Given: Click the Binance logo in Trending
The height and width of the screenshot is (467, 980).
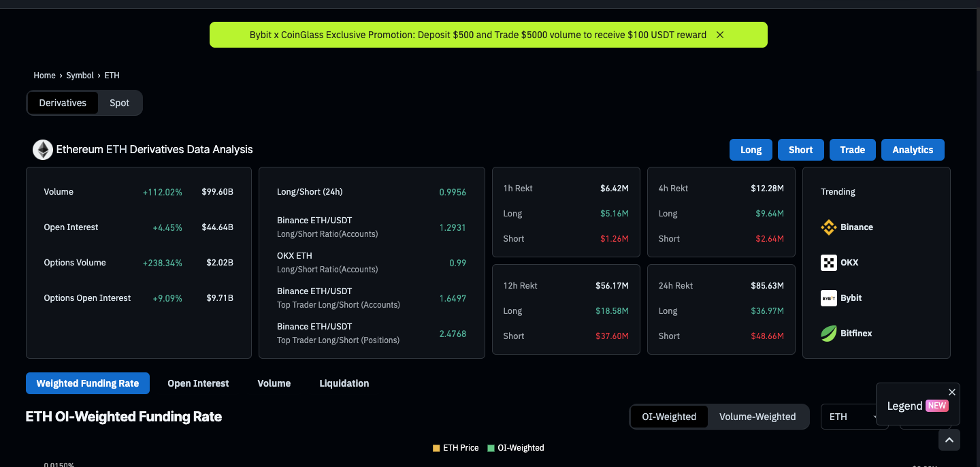Looking at the screenshot, I should (x=828, y=227).
